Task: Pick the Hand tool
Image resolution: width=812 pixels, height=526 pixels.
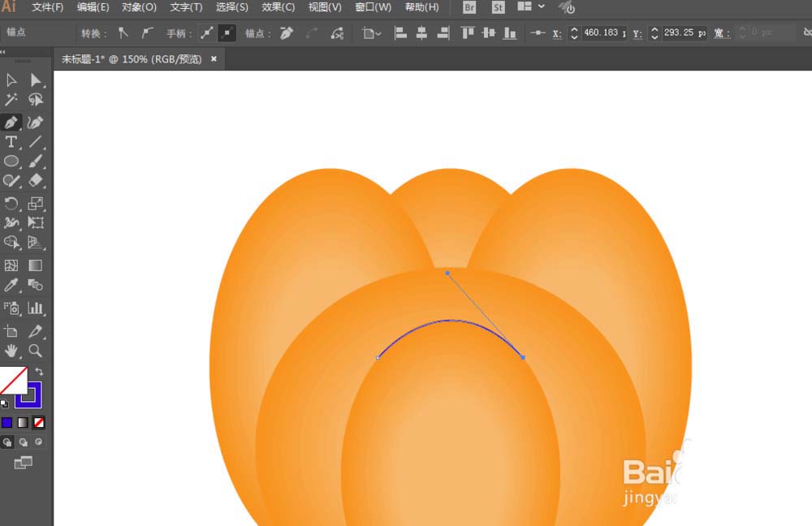Action: click(11, 351)
